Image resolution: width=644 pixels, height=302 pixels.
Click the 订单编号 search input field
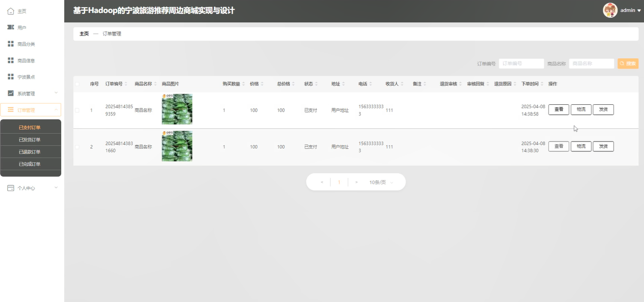coord(521,63)
